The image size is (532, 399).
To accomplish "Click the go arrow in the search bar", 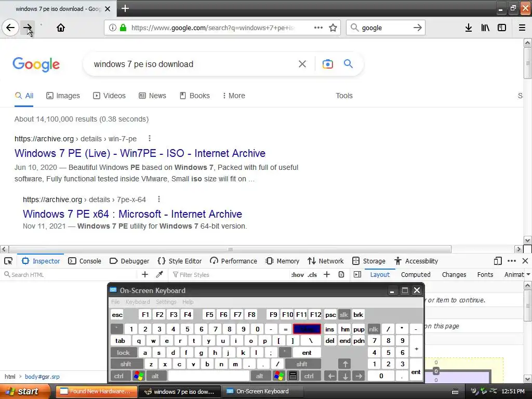I will pos(417,28).
